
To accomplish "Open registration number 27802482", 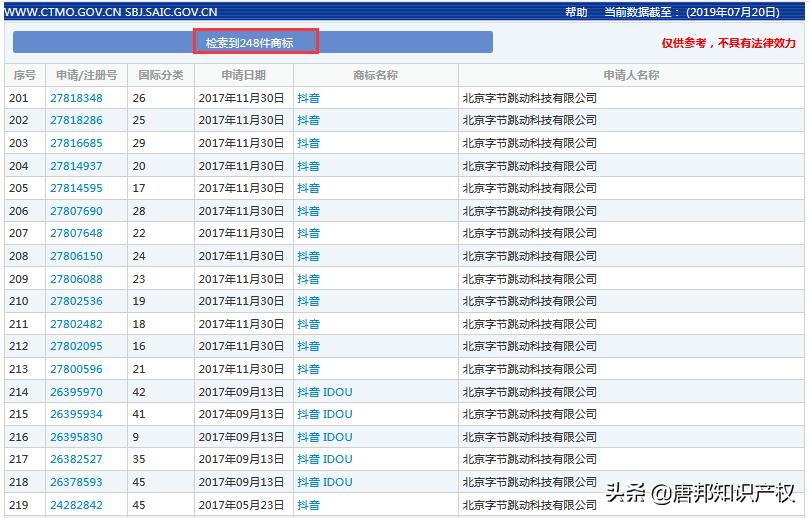I will point(76,324).
